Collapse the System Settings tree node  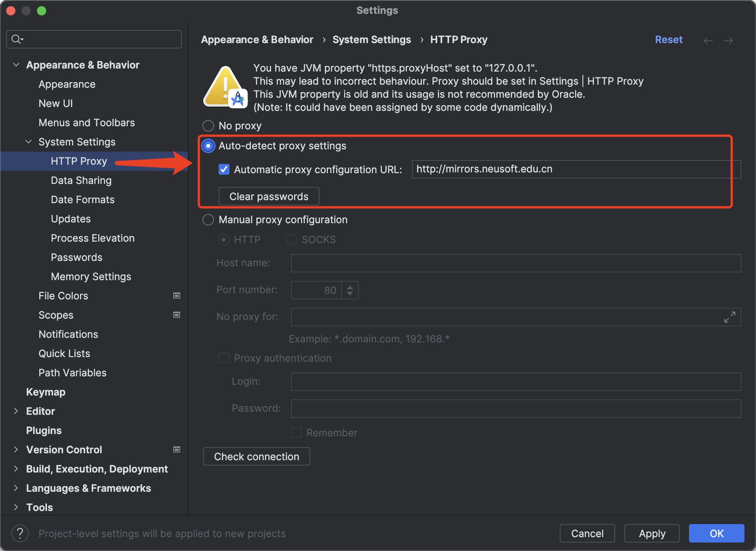[28, 142]
